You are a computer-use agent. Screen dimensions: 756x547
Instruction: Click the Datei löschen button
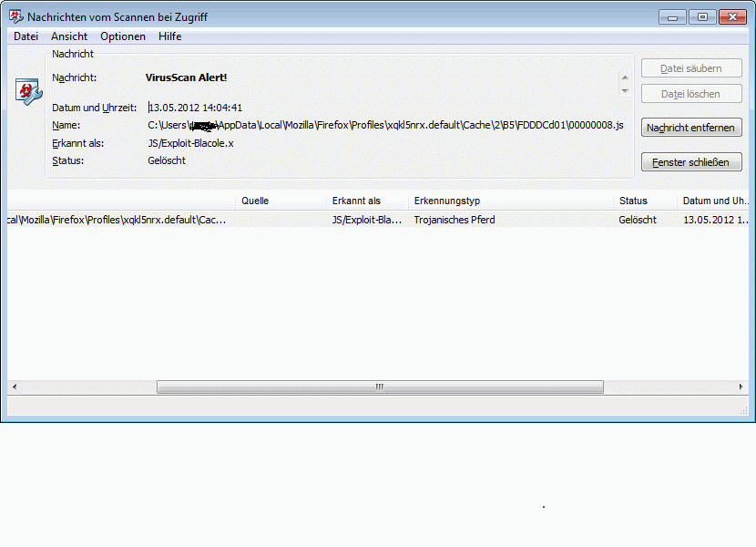pyautogui.click(x=691, y=94)
